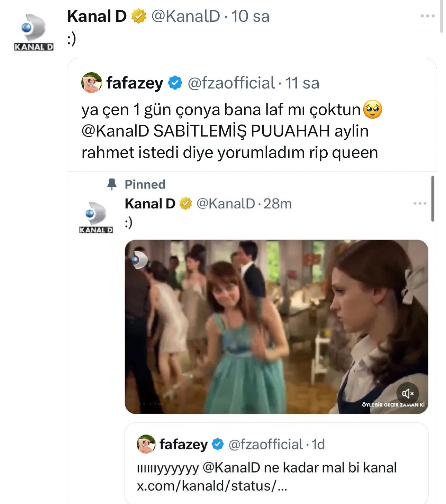Click the Kanal D profile avatar at top
This screenshot has width=446, height=504.
(34, 32)
